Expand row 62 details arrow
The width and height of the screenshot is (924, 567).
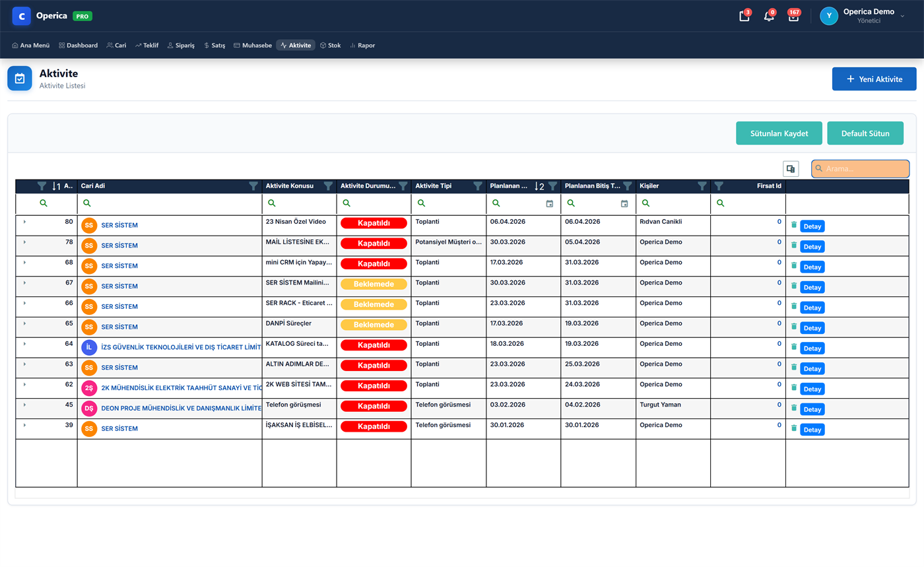(x=24, y=384)
